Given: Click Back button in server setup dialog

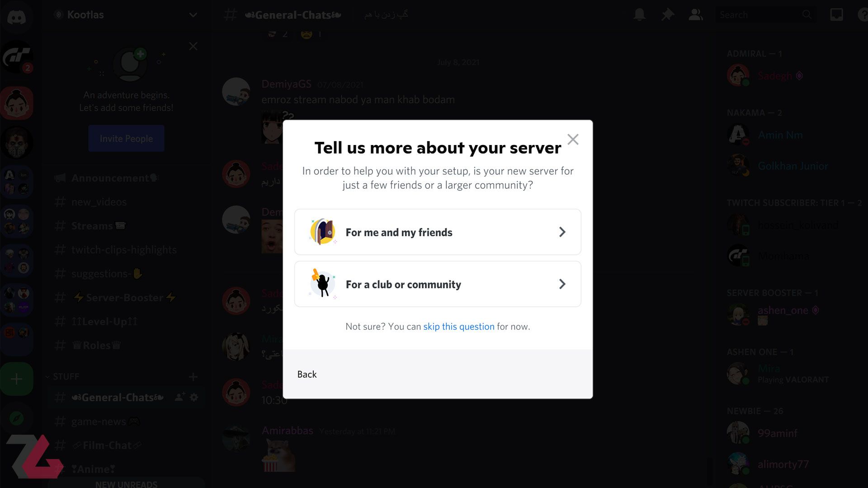Looking at the screenshot, I should 307,374.
